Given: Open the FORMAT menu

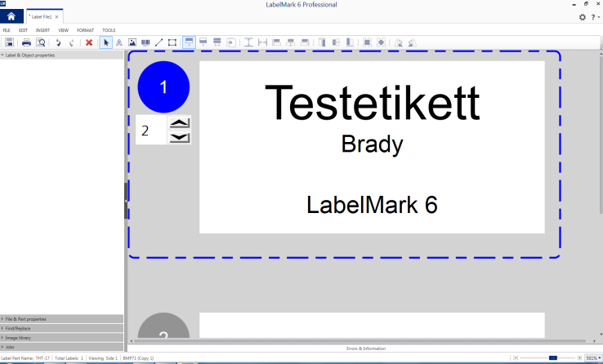Looking at the screenshot, I should [x=85, y=30].
